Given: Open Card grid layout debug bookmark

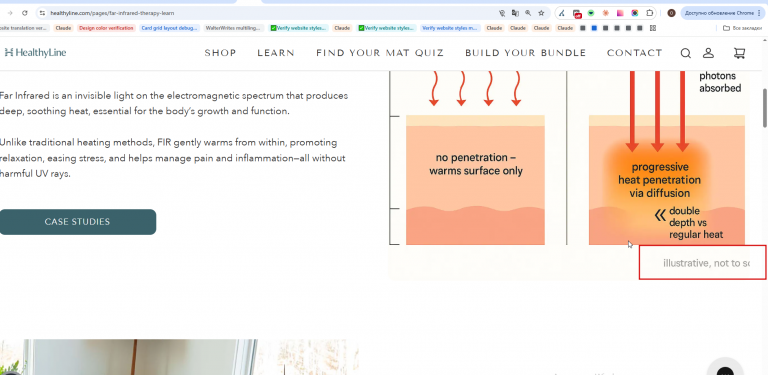Looking at the screenshot, I should tap(169, 28).
